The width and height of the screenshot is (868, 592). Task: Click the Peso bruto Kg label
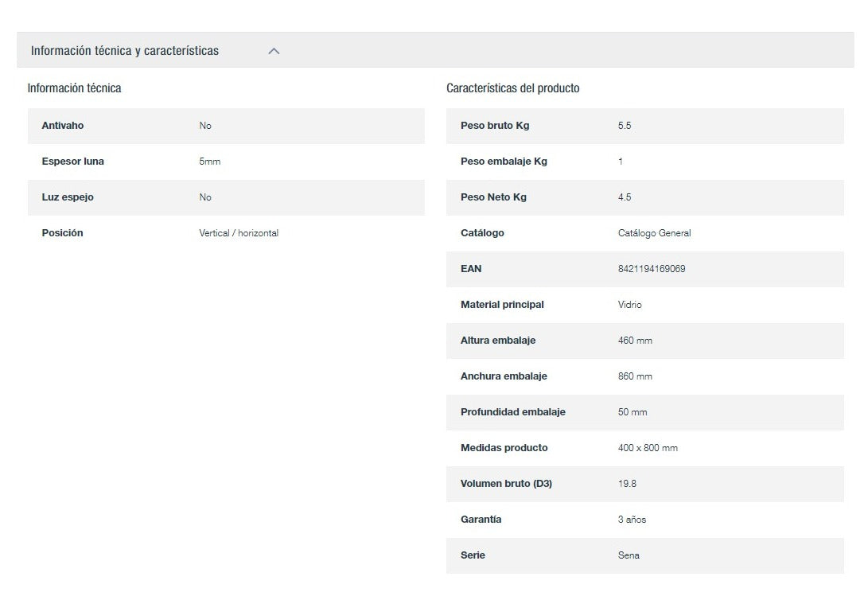[x=494, y=126]
